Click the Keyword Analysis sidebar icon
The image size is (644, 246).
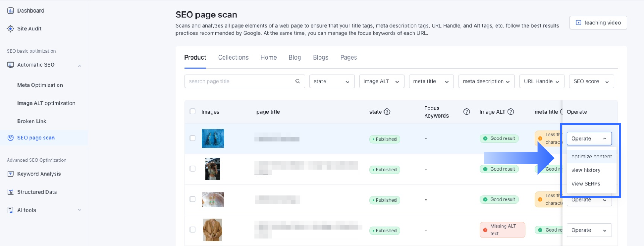coord(11,174)
